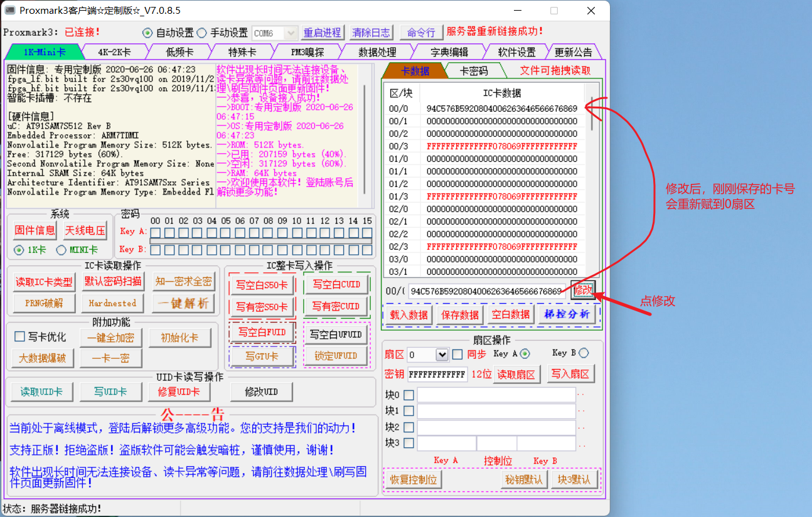Click 写GTU卡 button
The image size is (812, 517).
tap(262, 356)
